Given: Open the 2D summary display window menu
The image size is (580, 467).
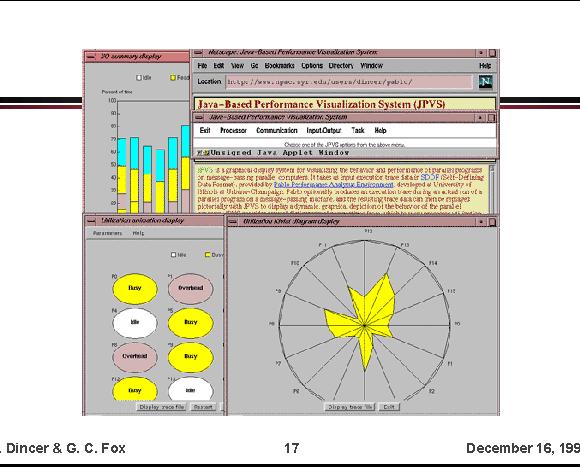Looking at the screenshot, I should (x=90, y=57).
